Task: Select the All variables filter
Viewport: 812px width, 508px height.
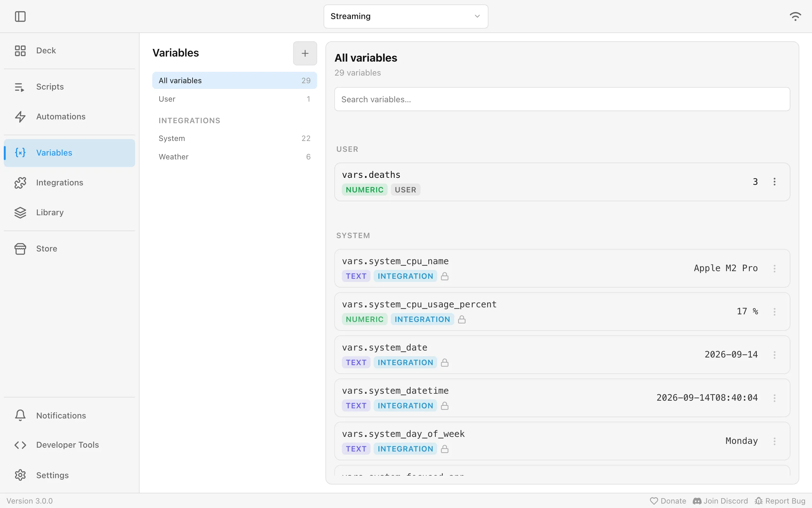Action: (234, 80)
